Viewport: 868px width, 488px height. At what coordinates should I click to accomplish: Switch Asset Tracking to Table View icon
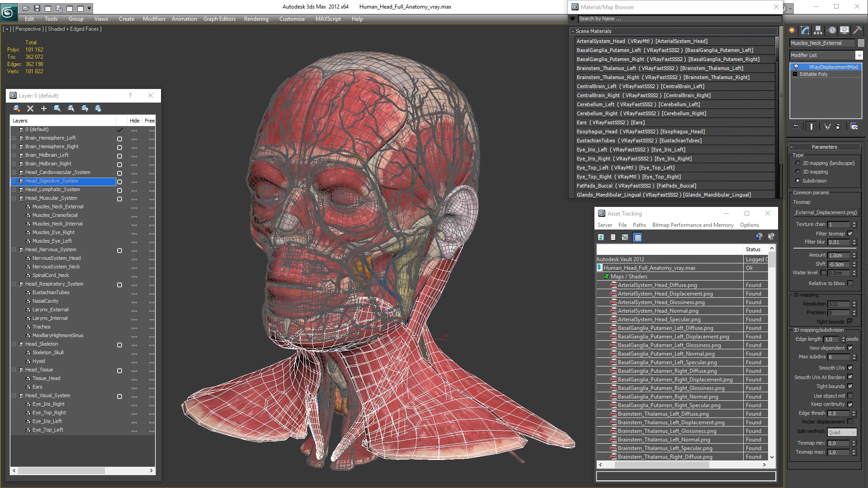pos(637,237)
